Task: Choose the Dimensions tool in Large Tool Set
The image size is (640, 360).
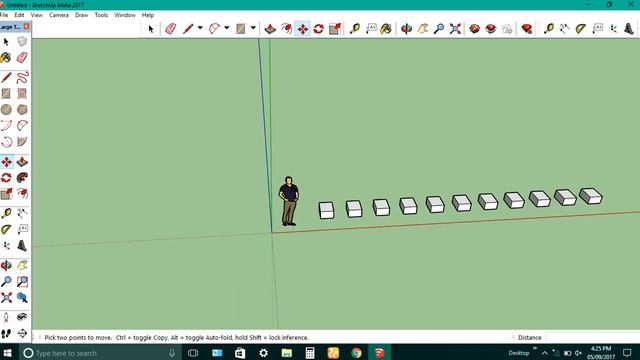Action: pos(22,213)
